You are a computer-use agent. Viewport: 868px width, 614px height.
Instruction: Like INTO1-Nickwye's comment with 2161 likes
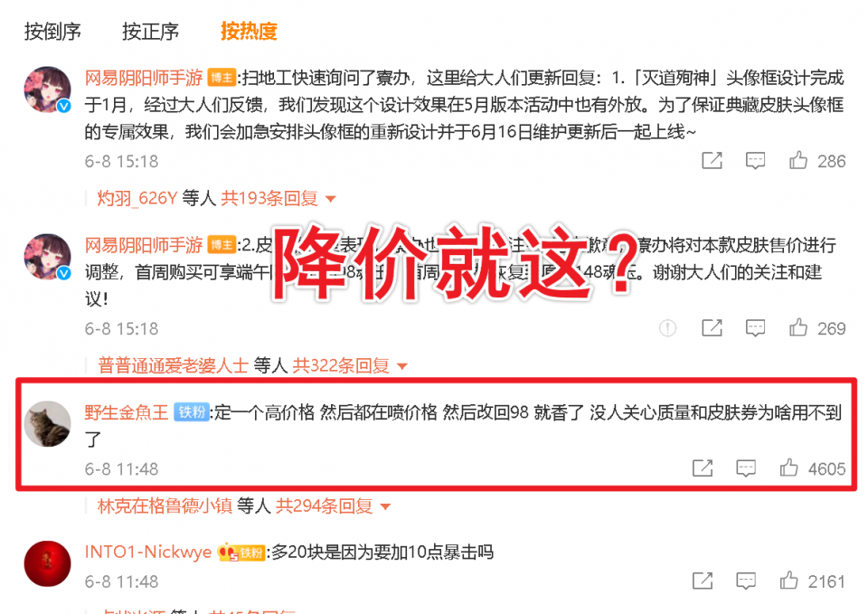788,581
